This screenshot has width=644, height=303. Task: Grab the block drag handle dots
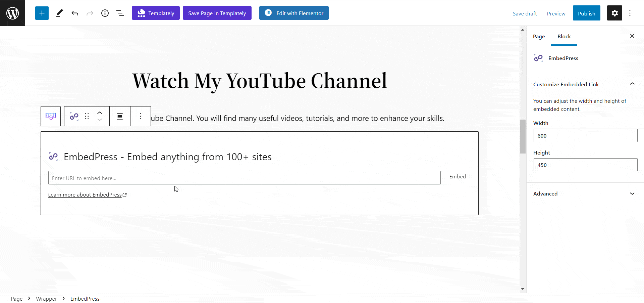87,116
